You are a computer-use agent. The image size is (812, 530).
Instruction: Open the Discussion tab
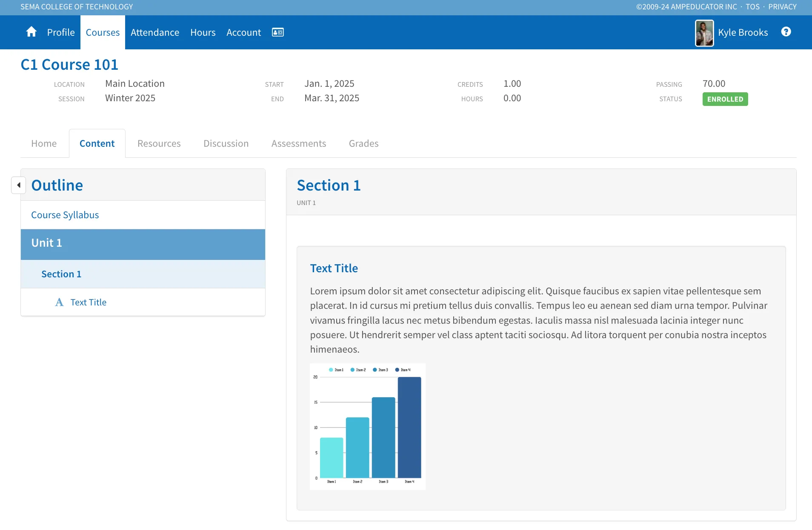pos(226,143)
